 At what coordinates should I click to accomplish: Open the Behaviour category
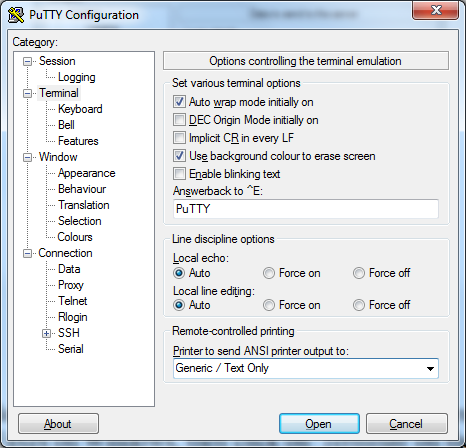pos(82,189)
